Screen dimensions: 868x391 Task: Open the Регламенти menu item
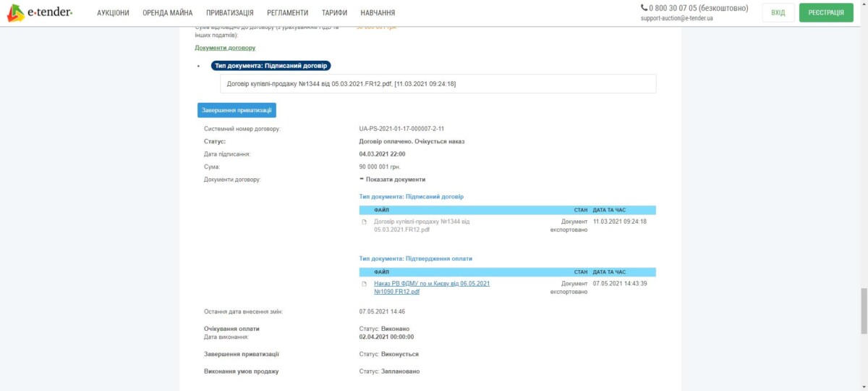[287, 13]
